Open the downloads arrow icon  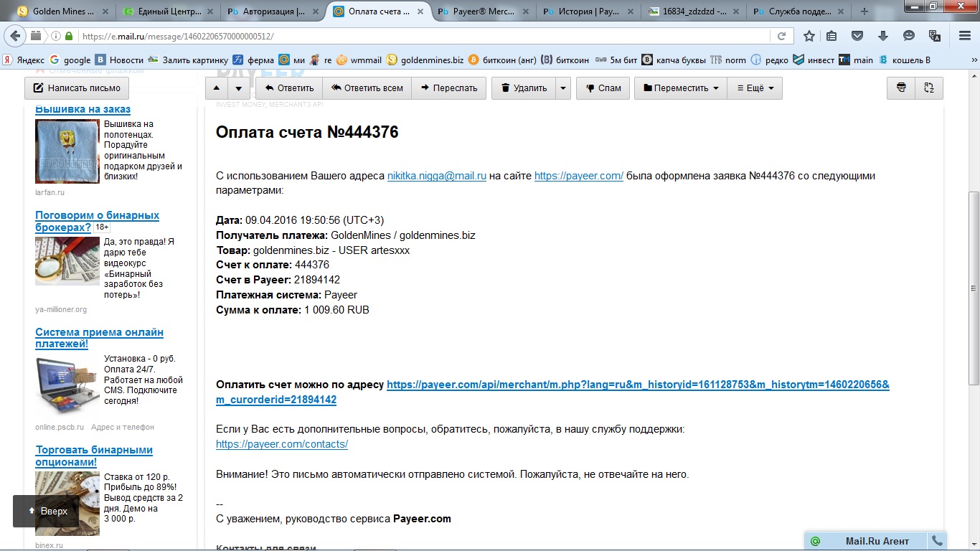(x=883, y=36)
